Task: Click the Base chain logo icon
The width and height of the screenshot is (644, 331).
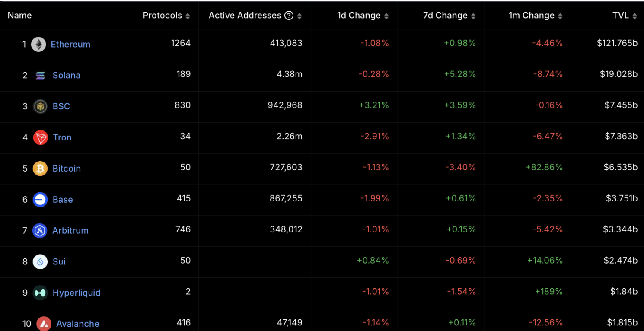Action: point(40,200)
